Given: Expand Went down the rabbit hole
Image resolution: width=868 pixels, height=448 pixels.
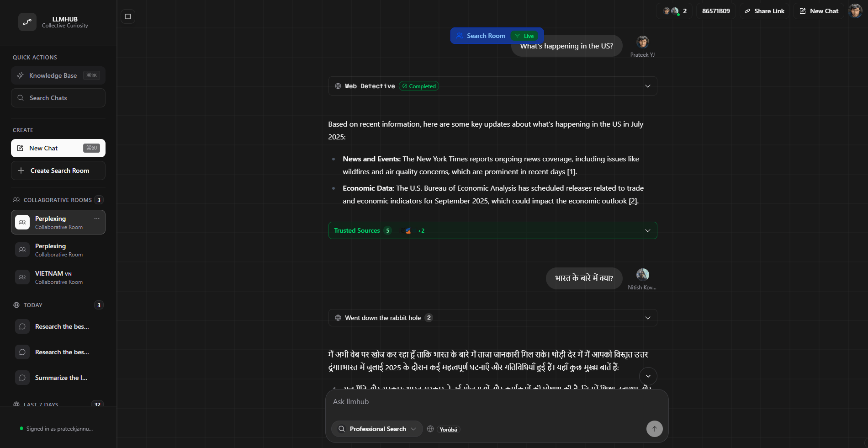Looking at the screenshot, I should tap(492, 318).
